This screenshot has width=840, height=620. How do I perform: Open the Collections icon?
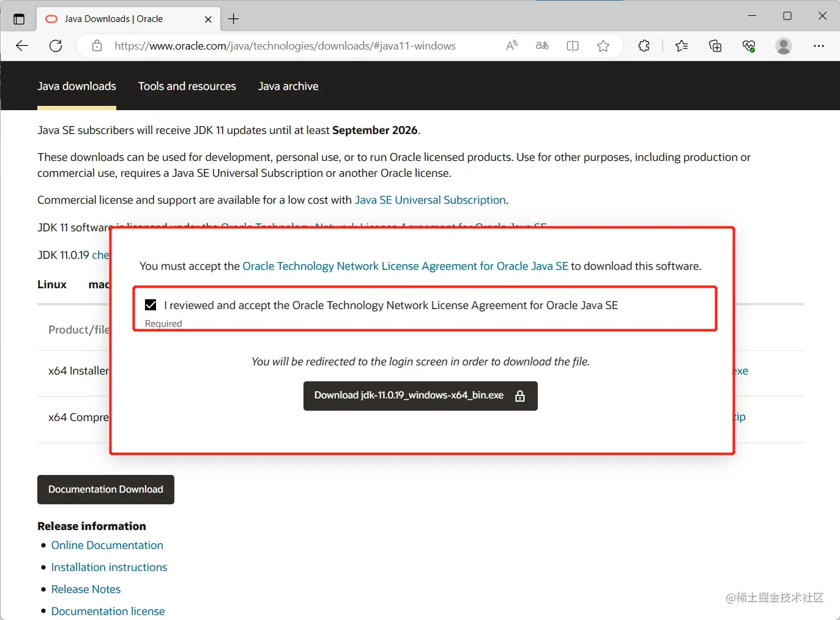click(x=715, y=46)
